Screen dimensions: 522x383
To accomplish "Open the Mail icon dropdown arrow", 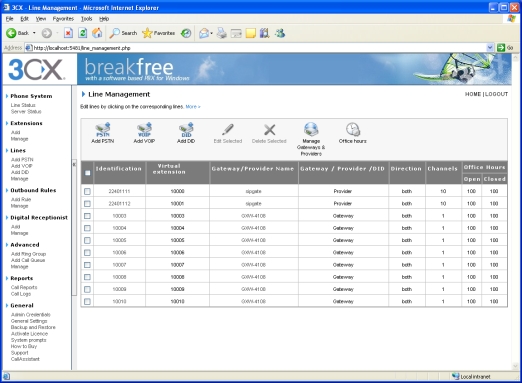I will [x=211, y=33].
